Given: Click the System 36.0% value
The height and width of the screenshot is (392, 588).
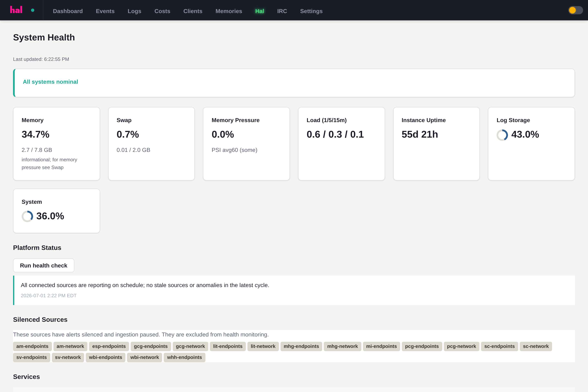Looking at the screenshot, I should (50, 216).
